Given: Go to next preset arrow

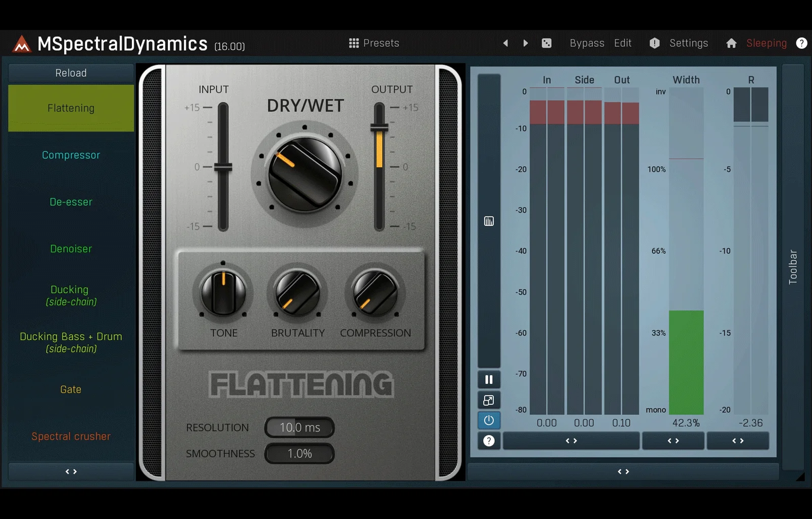Looking at the screenshot, I should tap(526, 43).
